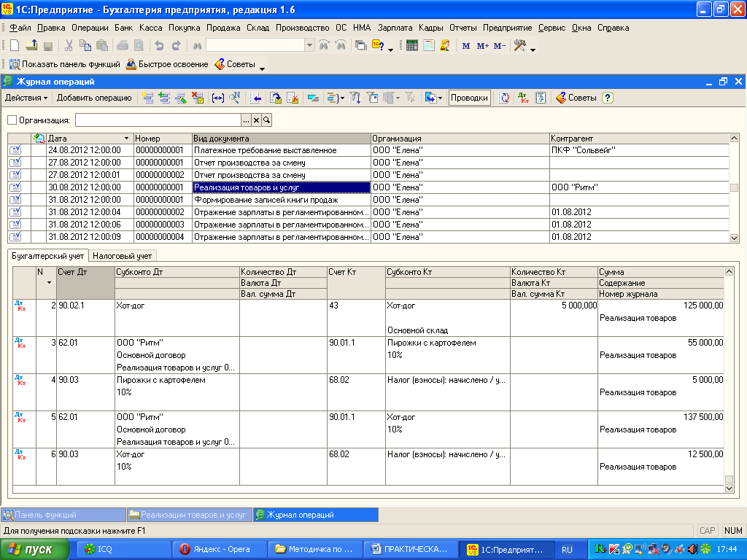Open Яндекс - Opera in the taskbar

(218, 550)
